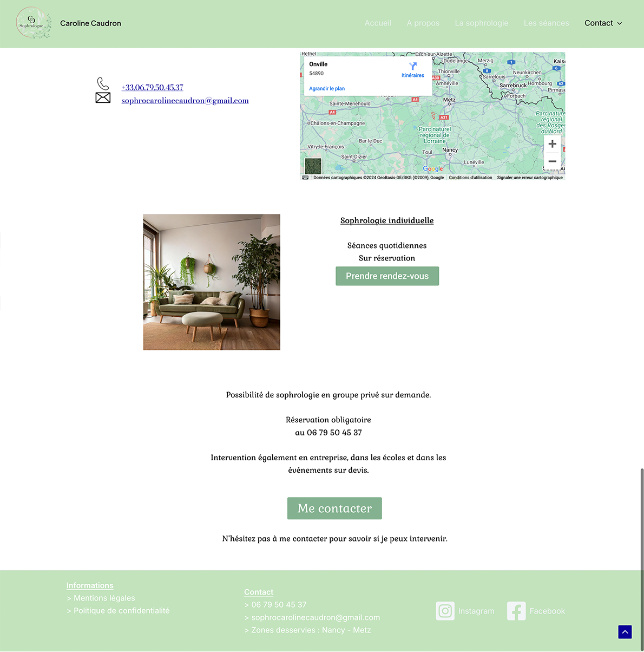
Task: Open Mentions légales footer link
Action: coord(104,598)
